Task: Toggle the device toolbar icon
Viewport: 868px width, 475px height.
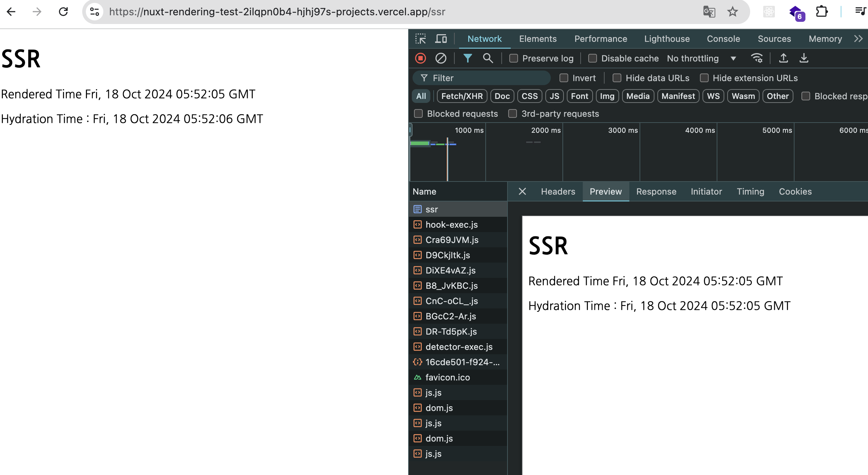Action: tap(441, 39)
